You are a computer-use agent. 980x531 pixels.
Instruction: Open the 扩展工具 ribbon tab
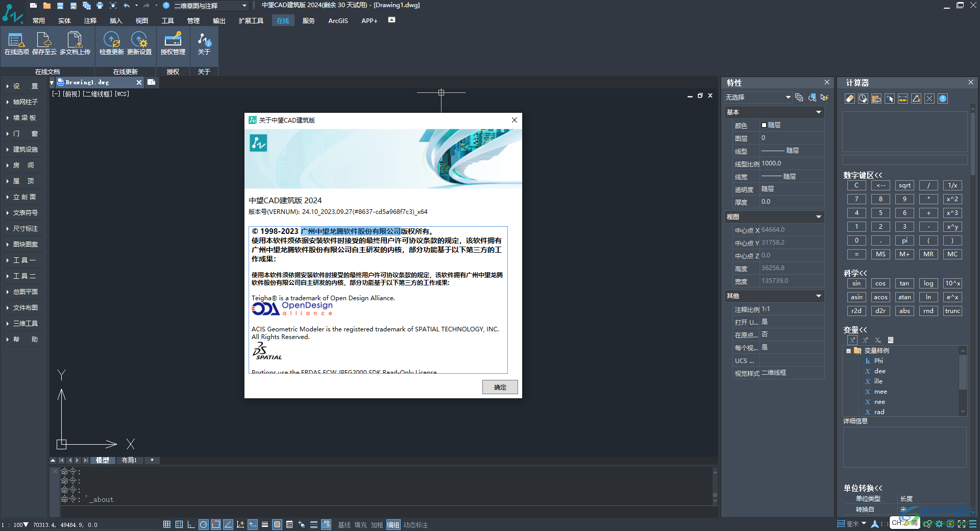click(251, 21)
